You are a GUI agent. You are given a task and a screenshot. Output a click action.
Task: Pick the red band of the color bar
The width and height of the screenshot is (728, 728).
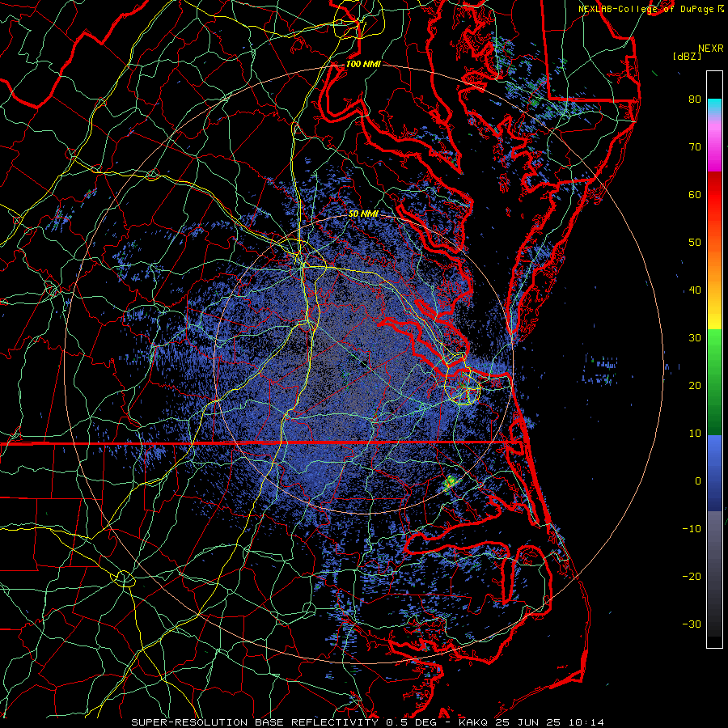714,195
